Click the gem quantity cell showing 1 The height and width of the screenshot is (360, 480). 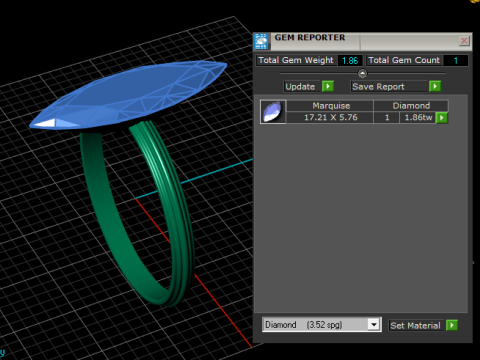tap(387, 117)
